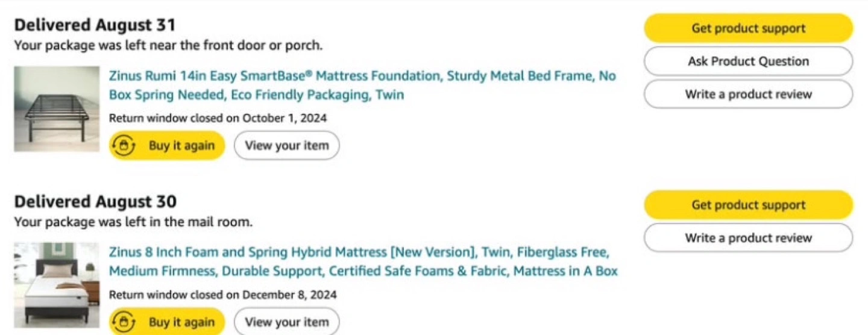View your item for the mattress
This screenshot has width=868, height=335.
[286, 322]
